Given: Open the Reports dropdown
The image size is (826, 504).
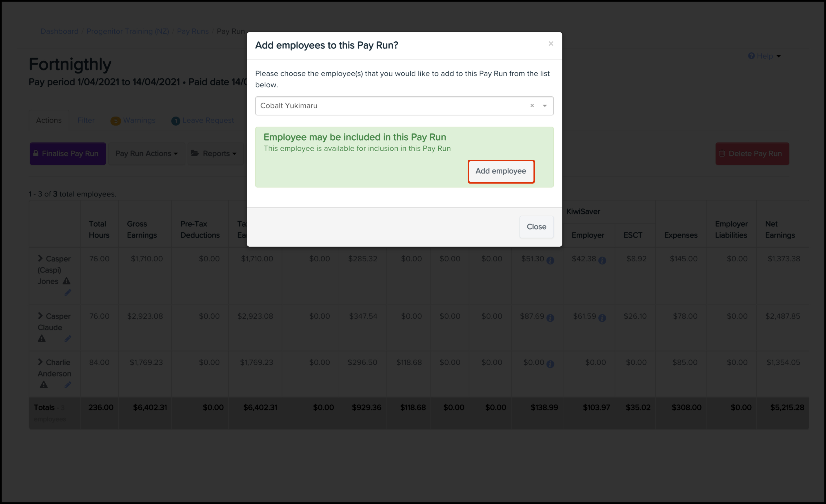Looking at the screenshot, I should point(216,154).
